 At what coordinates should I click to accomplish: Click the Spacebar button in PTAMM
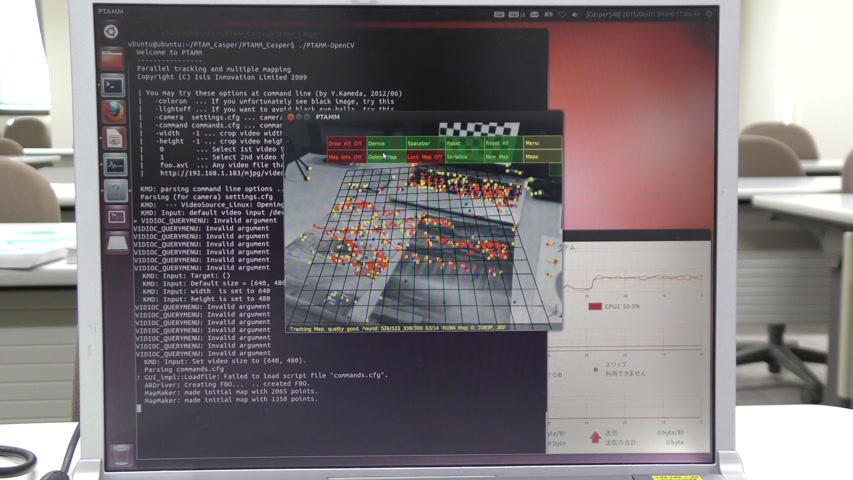425,143
